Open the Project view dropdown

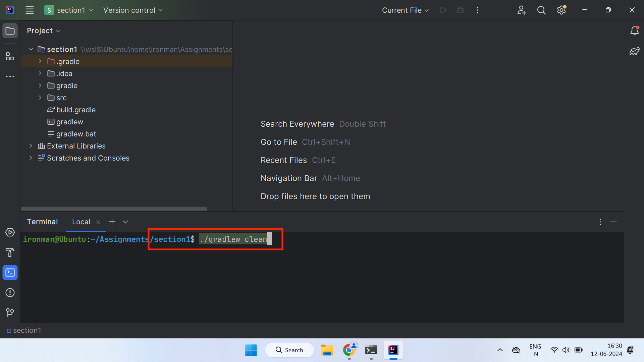click(x=44, y=31)
